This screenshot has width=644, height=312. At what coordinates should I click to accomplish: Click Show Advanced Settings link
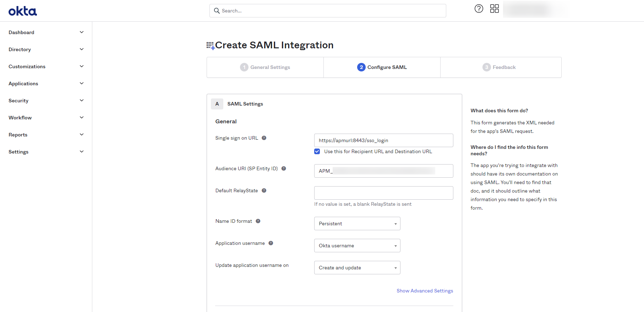tap(425, 291)
